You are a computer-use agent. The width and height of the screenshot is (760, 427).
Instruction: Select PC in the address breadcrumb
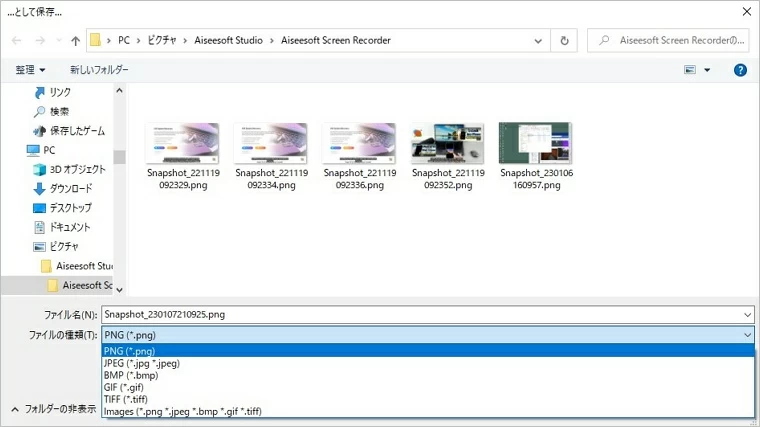click(x=124, y=40)
